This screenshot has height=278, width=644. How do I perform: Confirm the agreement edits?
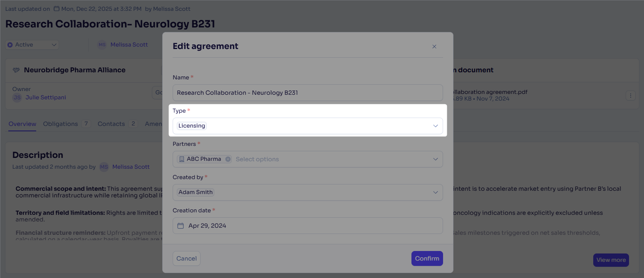427,258
